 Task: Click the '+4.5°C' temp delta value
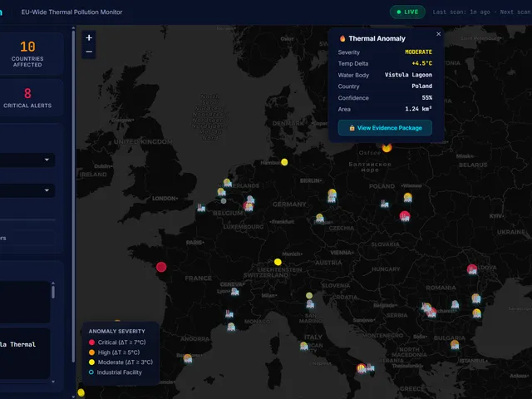coord(421,63)
